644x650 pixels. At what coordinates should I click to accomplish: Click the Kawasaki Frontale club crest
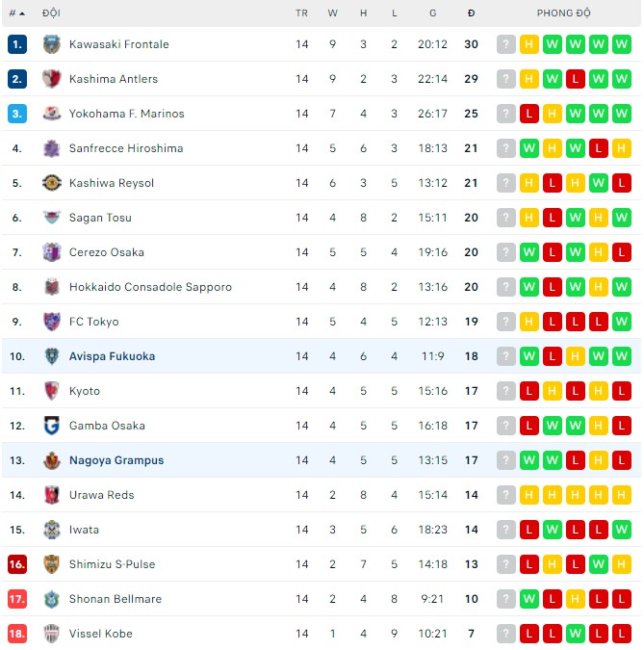click(x=51, y=44)
